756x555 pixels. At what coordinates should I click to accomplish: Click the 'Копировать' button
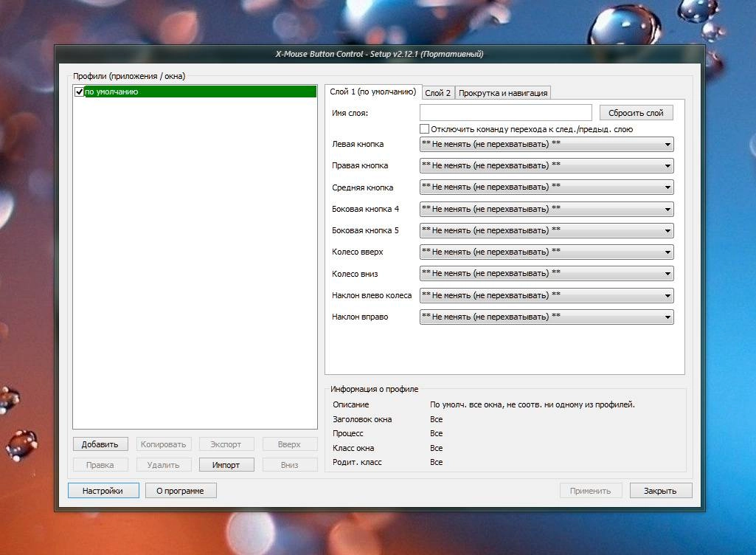164,444
